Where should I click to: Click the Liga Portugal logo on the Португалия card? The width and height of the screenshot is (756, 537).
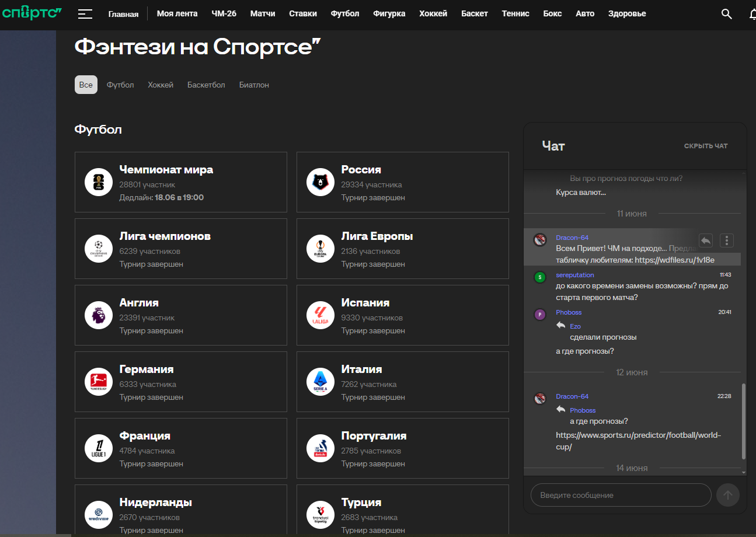coord(320,449)
